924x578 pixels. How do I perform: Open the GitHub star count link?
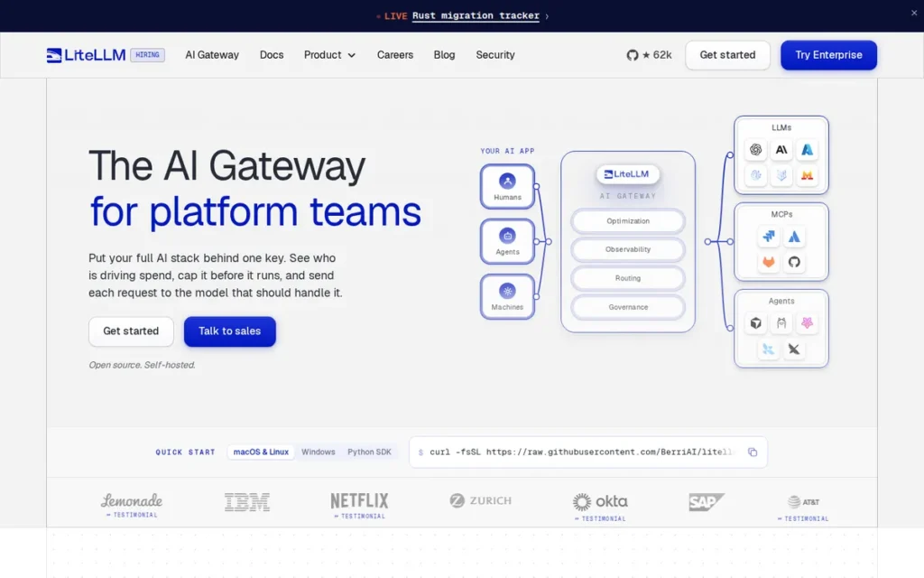pos(649,55)
